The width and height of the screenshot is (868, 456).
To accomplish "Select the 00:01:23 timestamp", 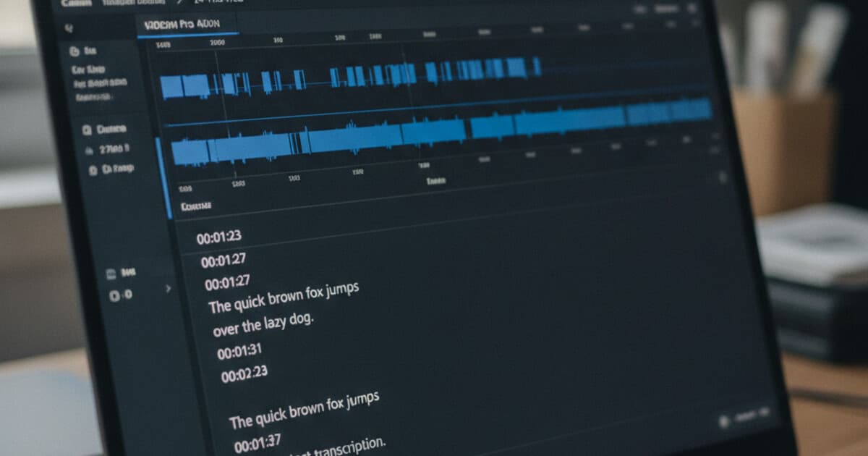I will click(x=218, y=236).
